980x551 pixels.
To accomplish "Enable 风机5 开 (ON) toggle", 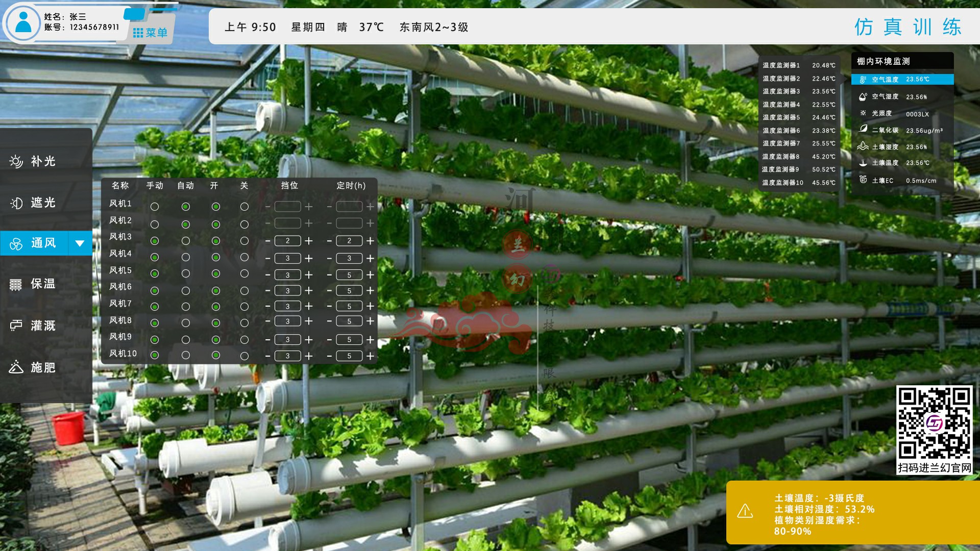I will point(215,273).
